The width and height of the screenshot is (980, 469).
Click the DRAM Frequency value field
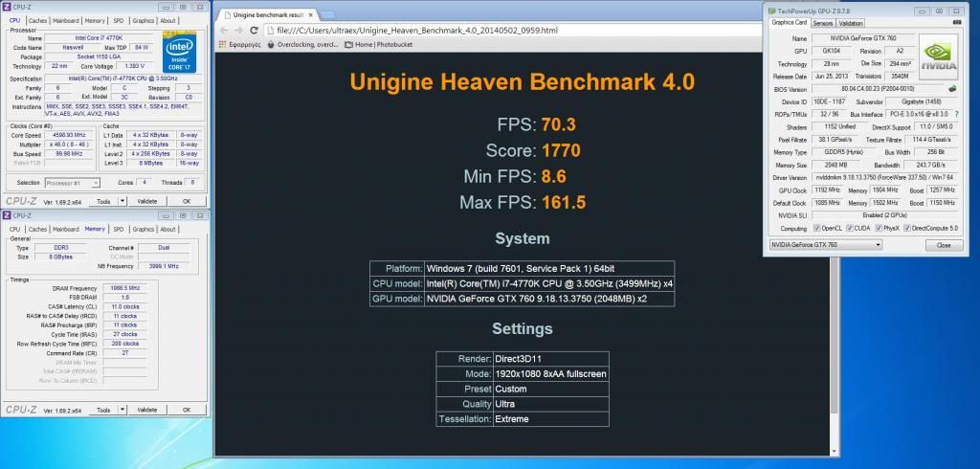pos(124,288)
